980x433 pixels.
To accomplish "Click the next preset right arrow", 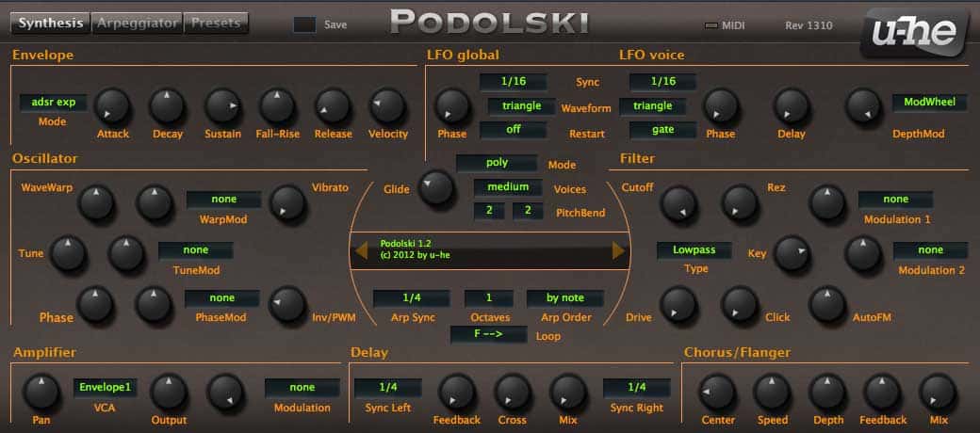I will (619, 249).
